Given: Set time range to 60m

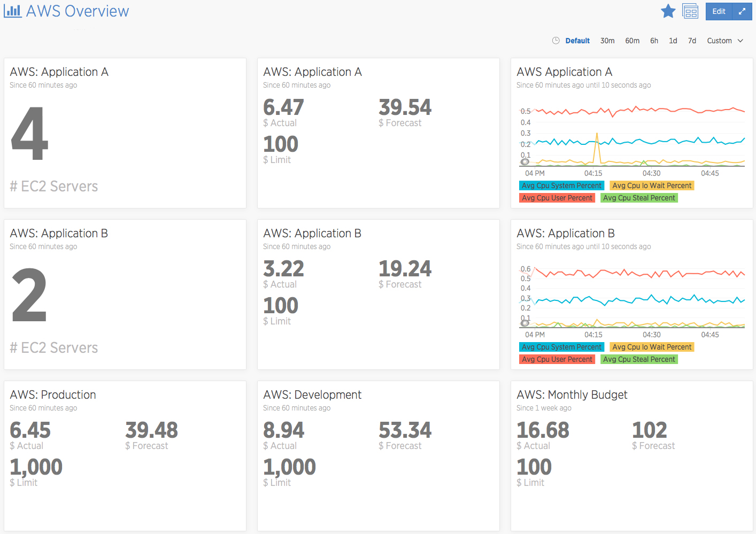Looking at the screenshot, I should (x=632, y=41).
